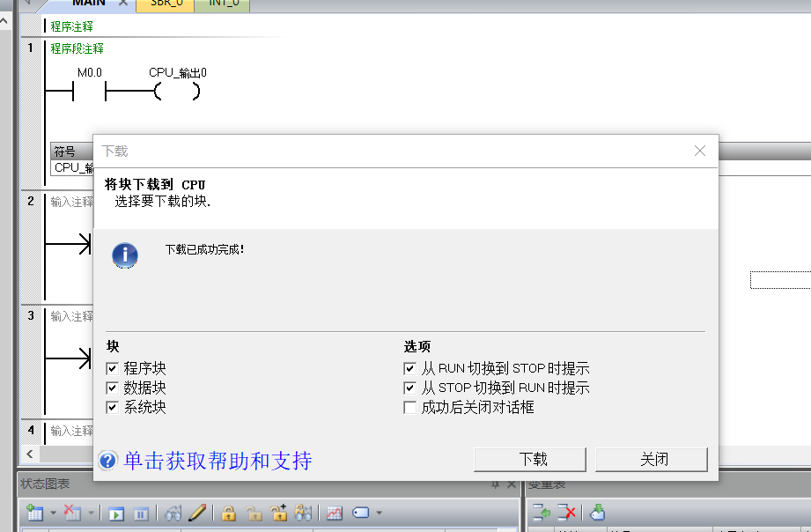Disable the 从 RUN 切换到 STOP 时提示 option

point(410,367)
